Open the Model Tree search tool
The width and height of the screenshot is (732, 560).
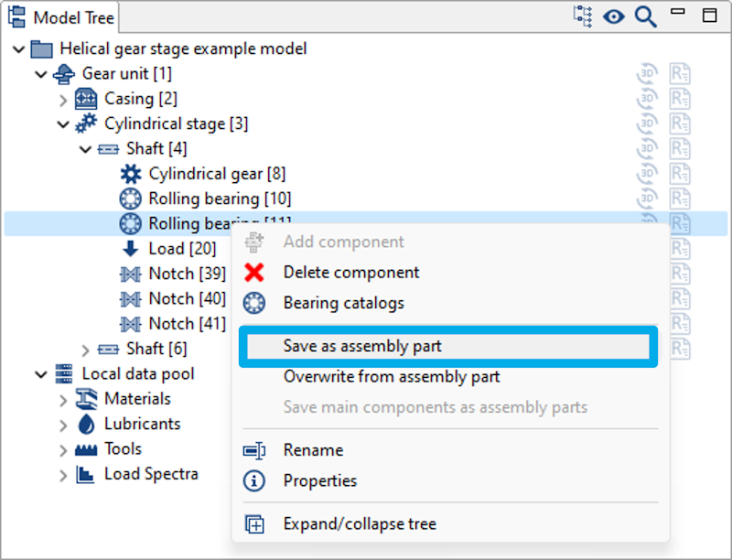click(645, 16)
